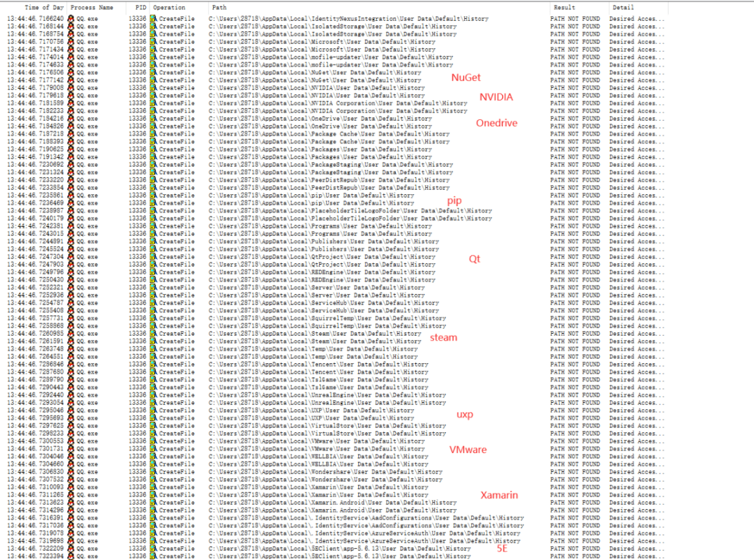Click CreateFile icon in the 13:44:46.7254787 ServiceHub row

[x=154, y=303]
